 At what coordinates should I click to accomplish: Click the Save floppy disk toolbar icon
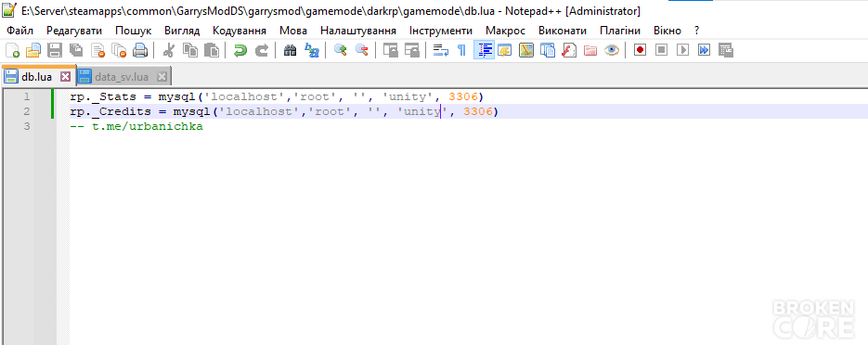(x=54, y=51)
